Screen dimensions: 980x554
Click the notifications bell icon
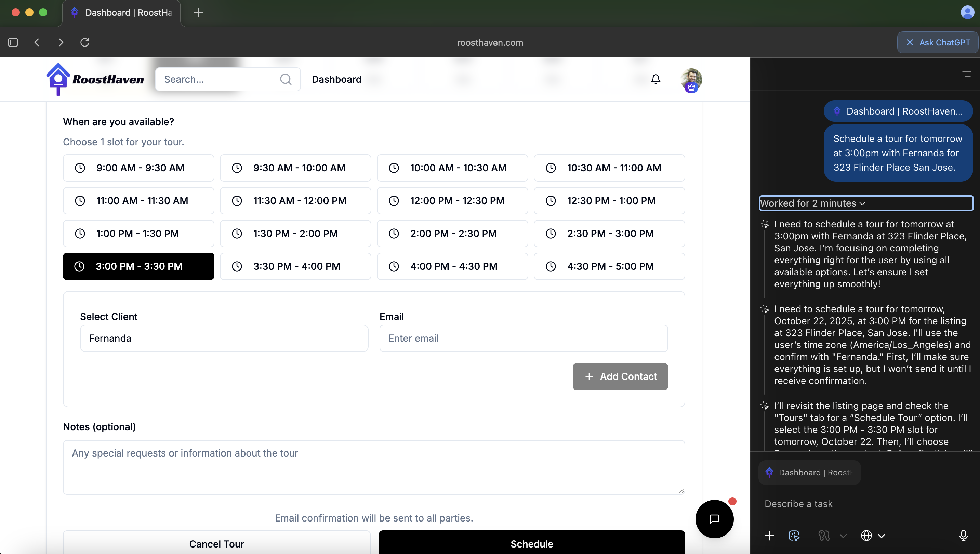coord(655,79)
